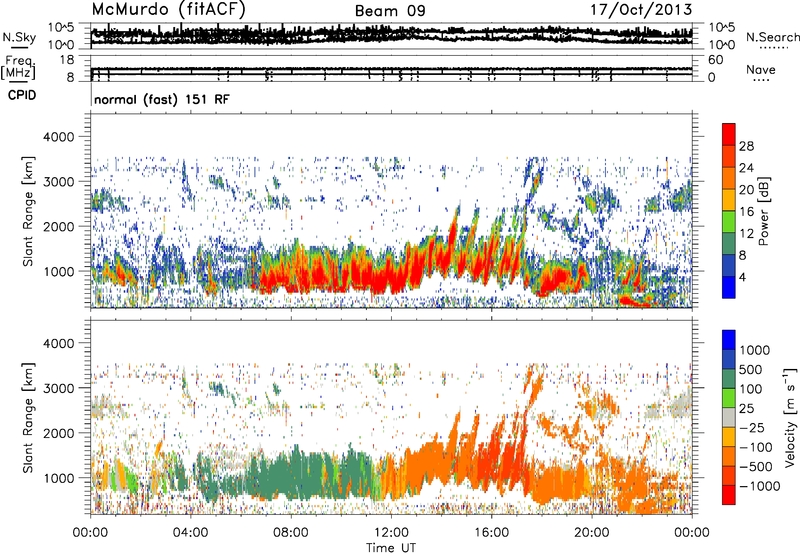Select the "-25" velocity color bar label
The width and height of the screenshot is (800, 554).
click(752, 427)
